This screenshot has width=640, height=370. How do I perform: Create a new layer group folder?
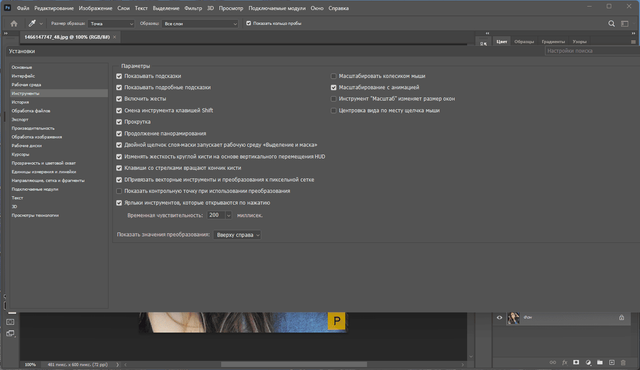(x=600, y=362)
